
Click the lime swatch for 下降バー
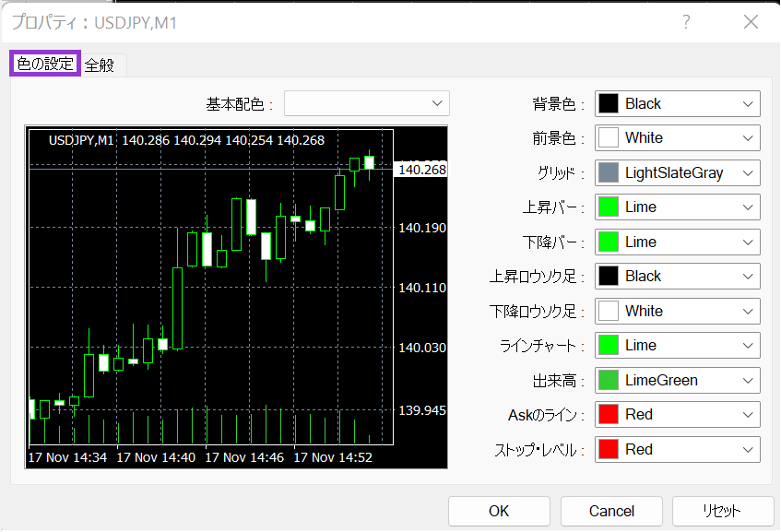[x=609, y=242]
